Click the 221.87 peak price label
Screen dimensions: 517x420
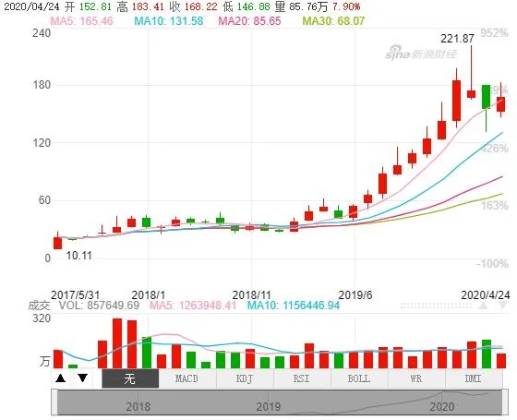(x=457, y=39)
